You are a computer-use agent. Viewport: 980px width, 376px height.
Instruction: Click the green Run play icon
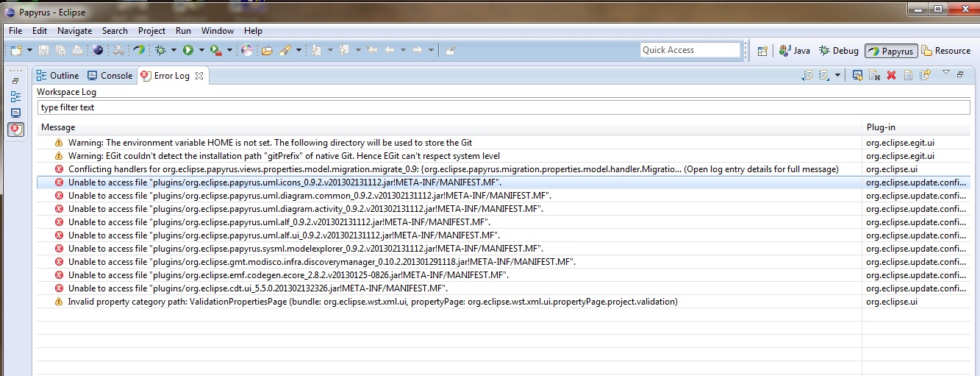point(188,50)
